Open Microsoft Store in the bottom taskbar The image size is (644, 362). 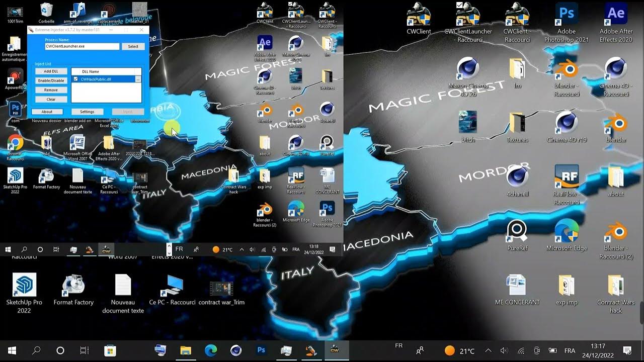point(110,350)
